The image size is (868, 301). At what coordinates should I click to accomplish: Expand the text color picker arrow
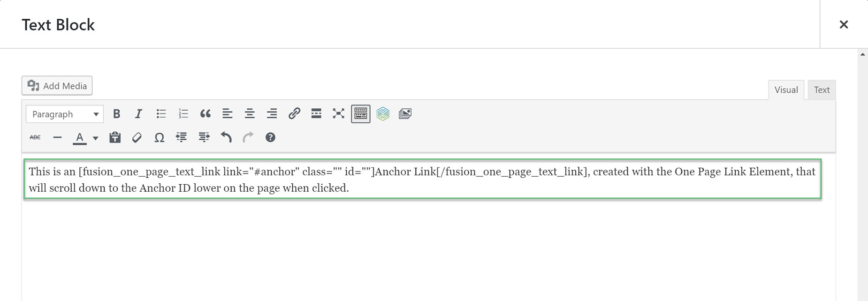click(95, 138)
